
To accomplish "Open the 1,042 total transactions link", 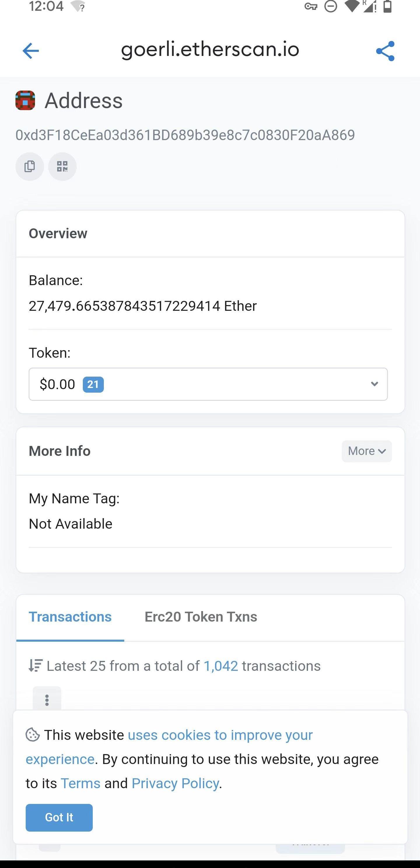I will [220, 666].
